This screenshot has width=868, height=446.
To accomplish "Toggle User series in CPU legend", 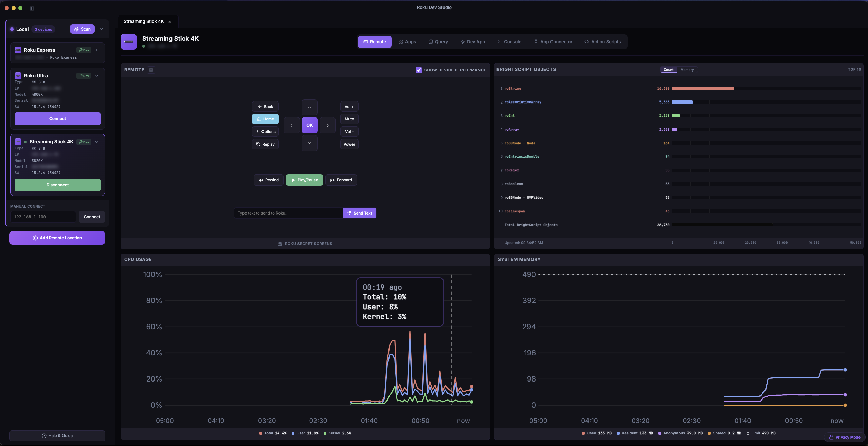I will (x=305, y=433).
